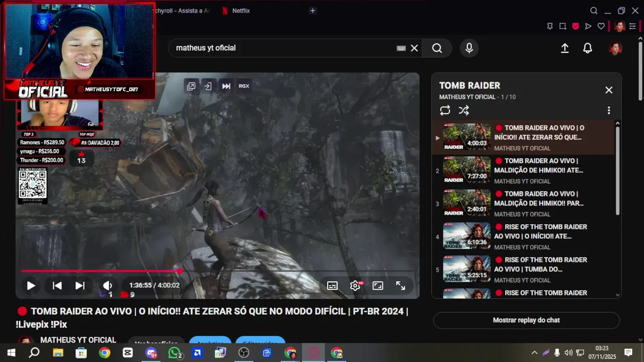644x362 pixels.
Task: Open 'RISE OF THE TOMB RAIDER | TUMBA DO' video
Action: [523, 269]
